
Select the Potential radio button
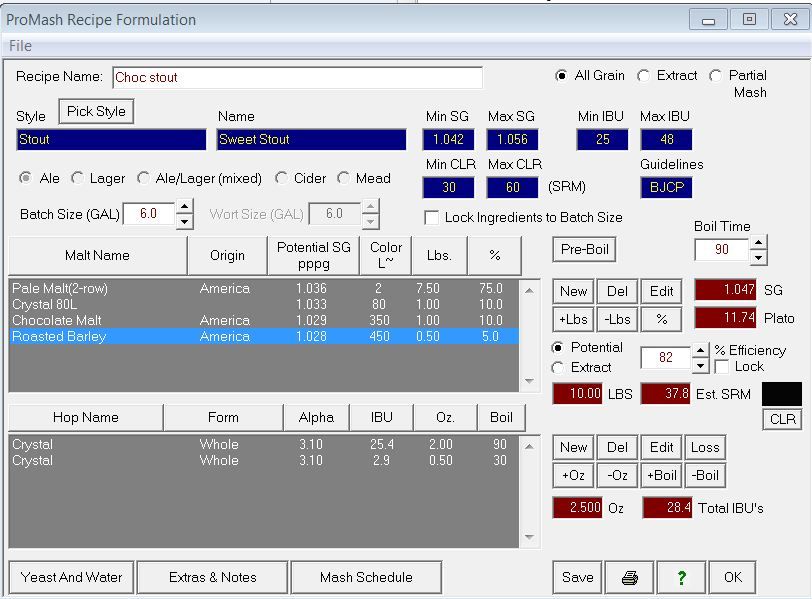557,347
